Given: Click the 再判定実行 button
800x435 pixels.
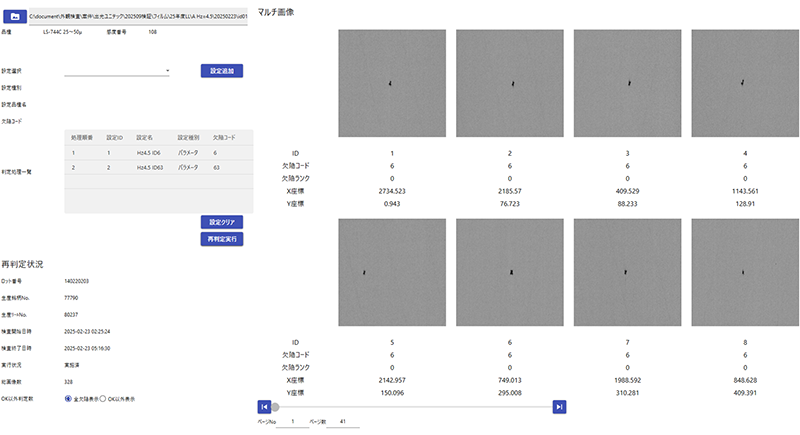Looking at the screenshot, I should (x=222, y=239).
